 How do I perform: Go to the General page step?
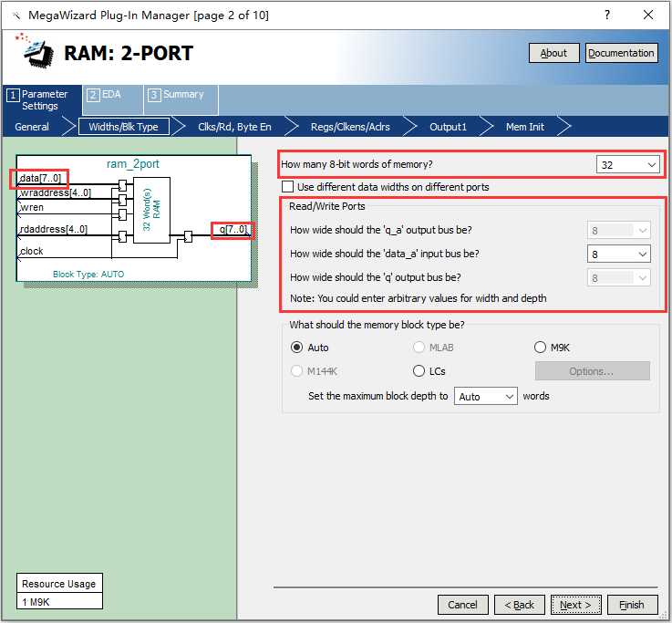click(x=32, y=127)
